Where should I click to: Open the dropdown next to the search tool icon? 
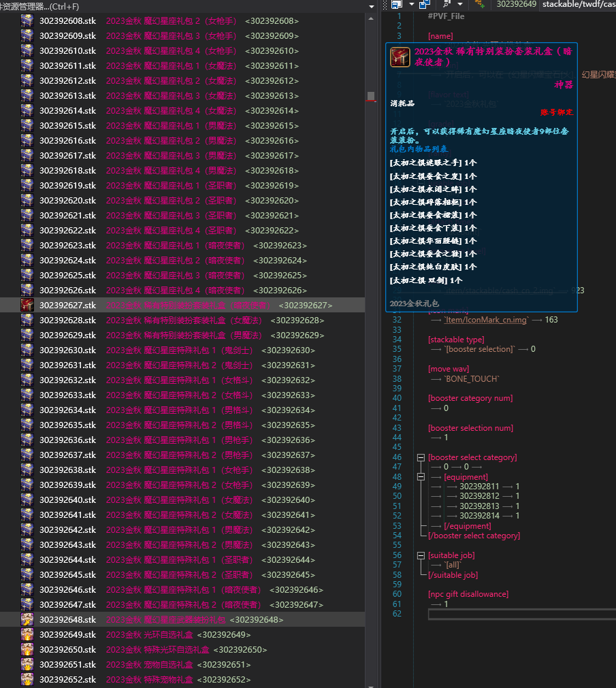coord(461,4)
